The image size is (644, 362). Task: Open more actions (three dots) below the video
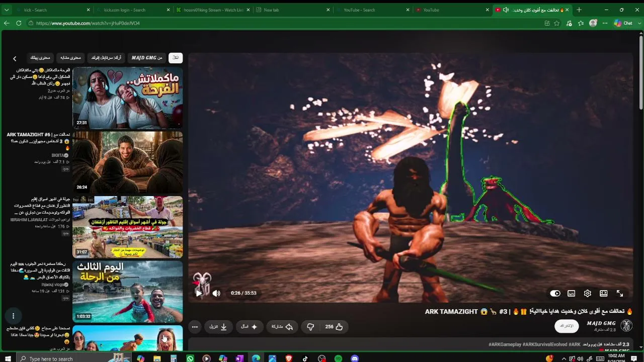pyautogui.click(x=195, y=327)
